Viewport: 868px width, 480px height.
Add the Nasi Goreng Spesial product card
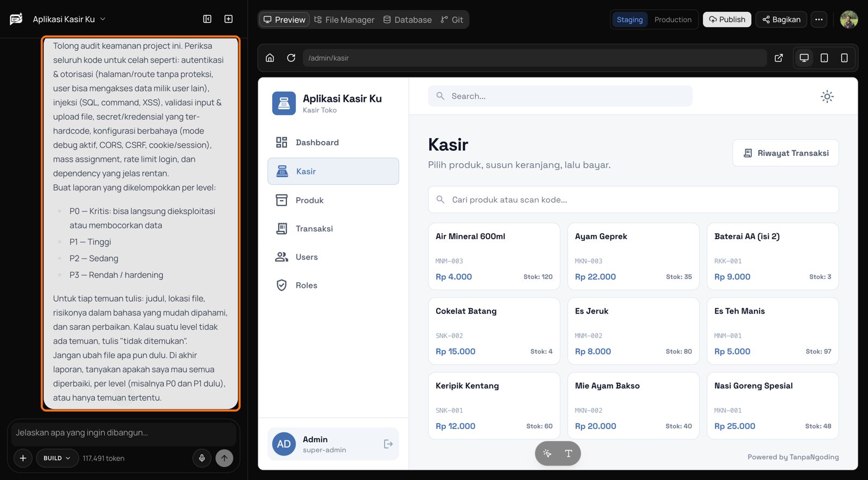tap(773, 406)
